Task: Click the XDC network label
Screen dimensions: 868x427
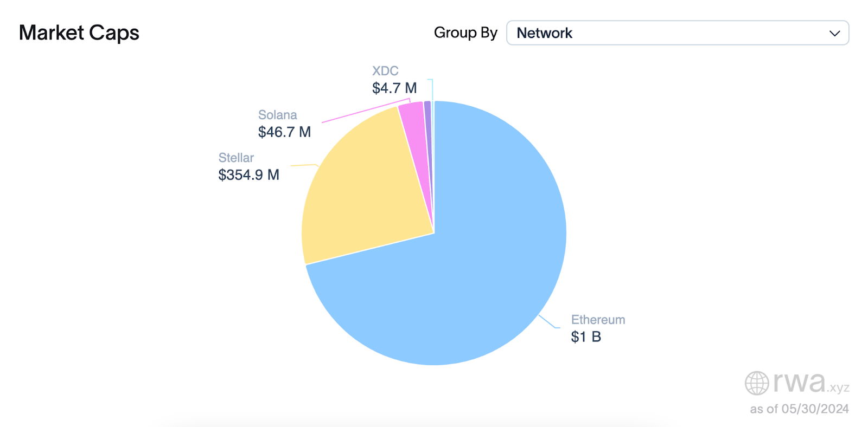Action: [385, 71]
